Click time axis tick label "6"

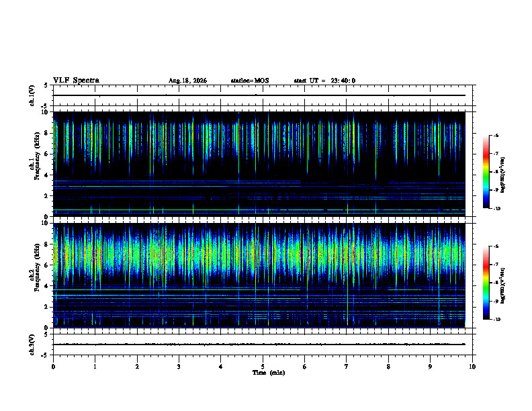tap(305, 367)
